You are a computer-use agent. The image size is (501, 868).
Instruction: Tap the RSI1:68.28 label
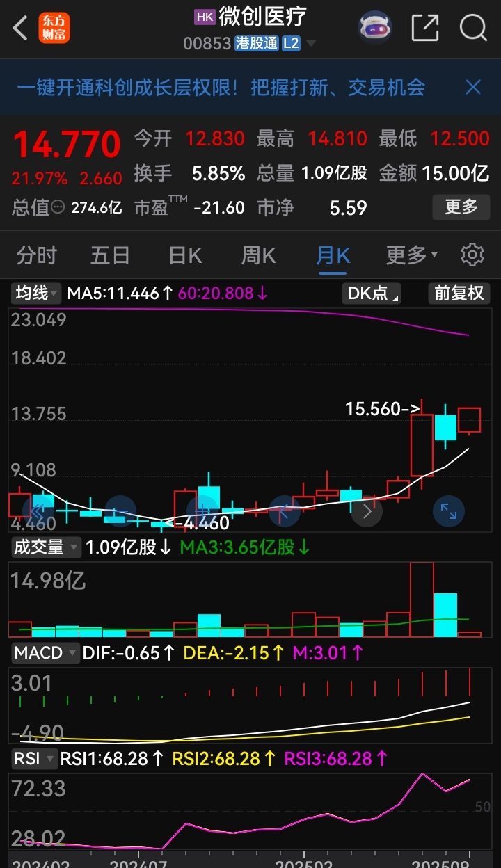[x=113, y=758]
